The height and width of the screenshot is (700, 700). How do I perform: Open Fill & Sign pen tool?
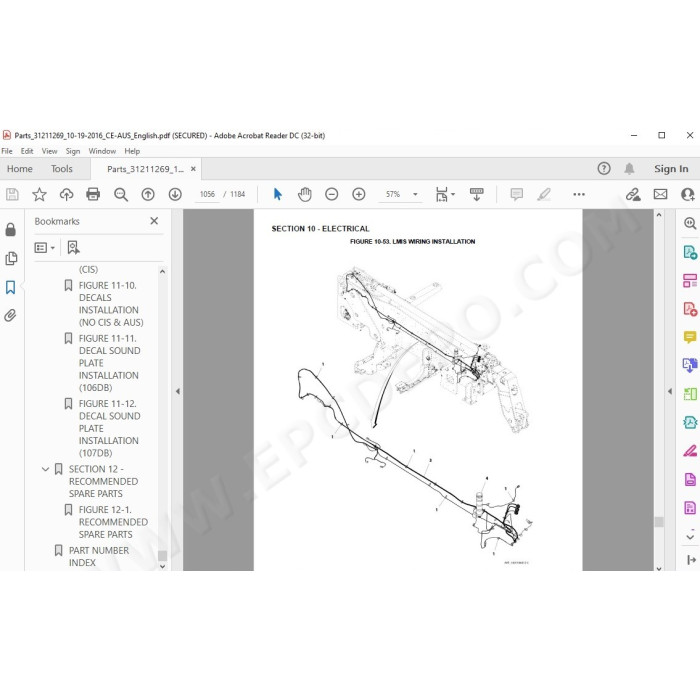(x=690, y=451)
